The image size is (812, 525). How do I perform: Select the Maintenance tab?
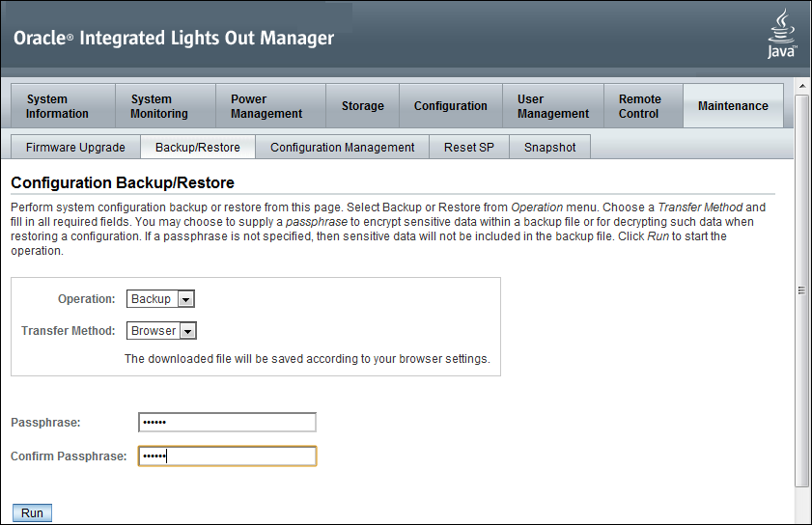point(733,106)
